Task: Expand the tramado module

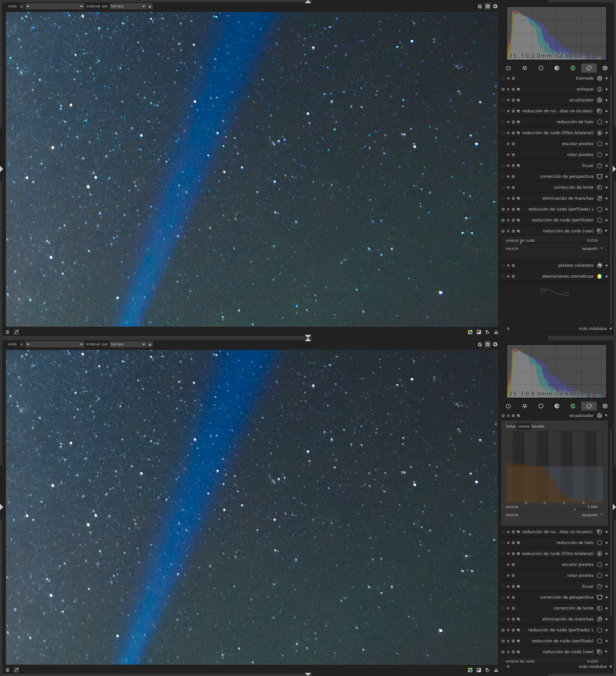Action: tap(606, 78)
